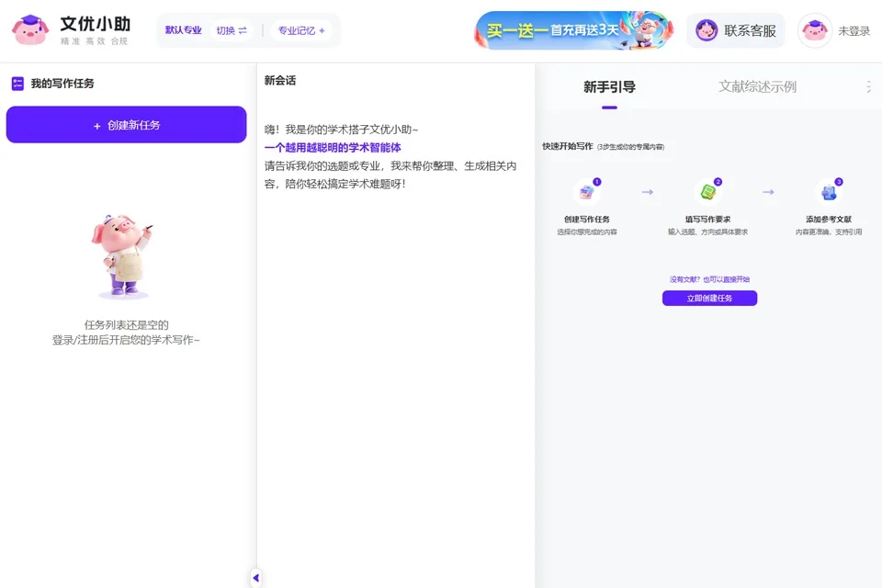Viewport: 882px width, 588px height.
Task: Click 我的写作任务 heading
Action: click(x=62, y=84)
